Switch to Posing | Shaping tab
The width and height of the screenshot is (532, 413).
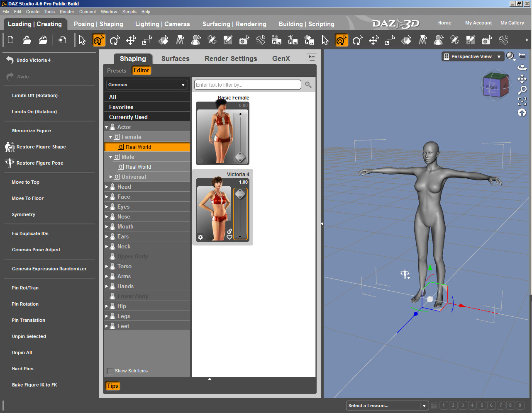click(x=98, y=24)
